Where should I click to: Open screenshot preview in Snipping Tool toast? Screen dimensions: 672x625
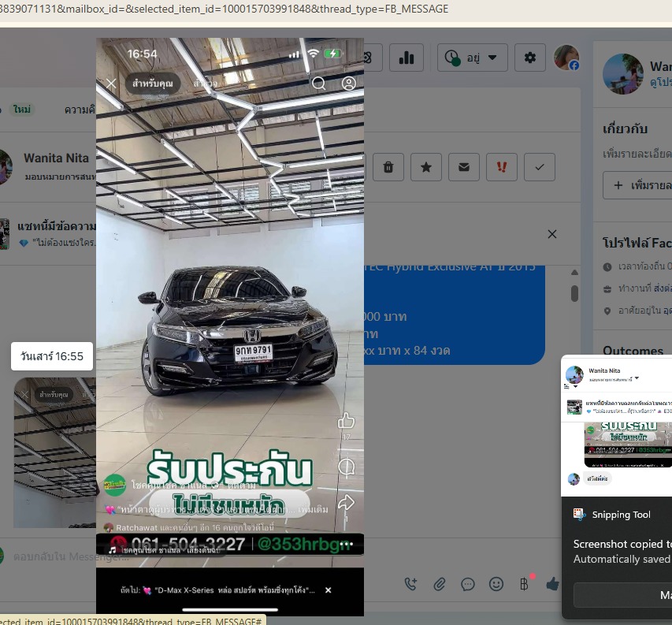point(617,426)
